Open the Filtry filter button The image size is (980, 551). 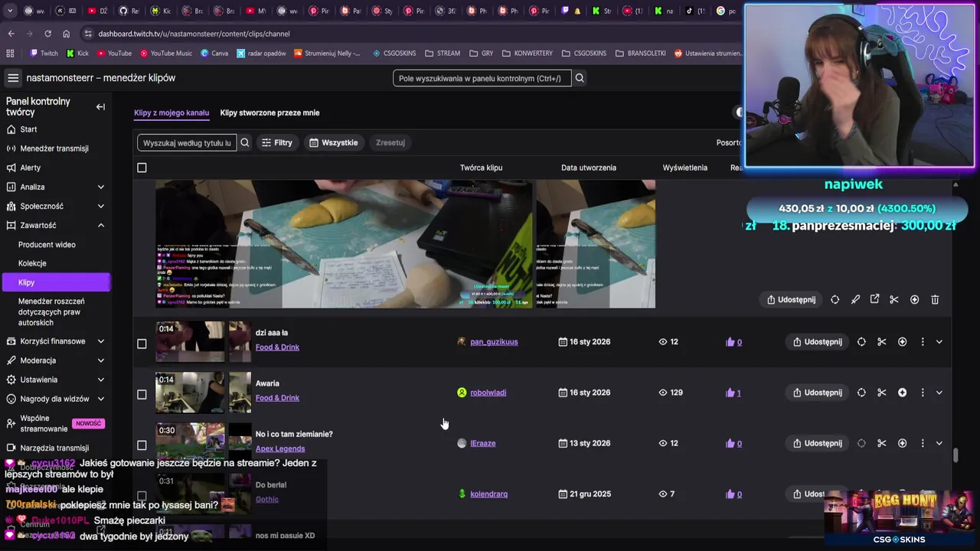click(277, 142)
